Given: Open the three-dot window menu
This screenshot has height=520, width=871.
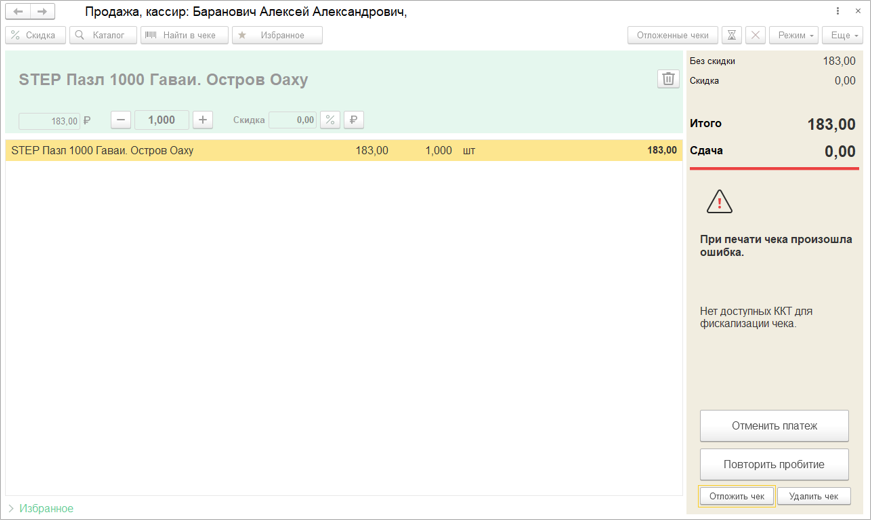Looking at the screenshot, I should 838,11.
